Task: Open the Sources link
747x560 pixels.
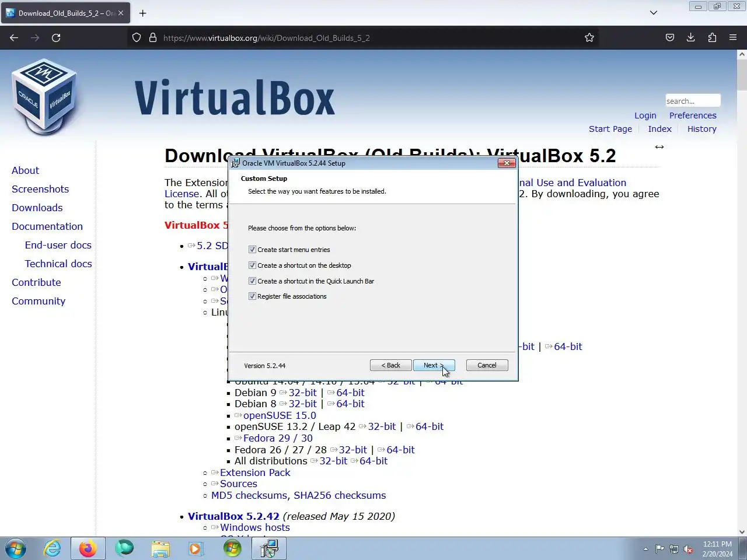Action: (238, 484)
